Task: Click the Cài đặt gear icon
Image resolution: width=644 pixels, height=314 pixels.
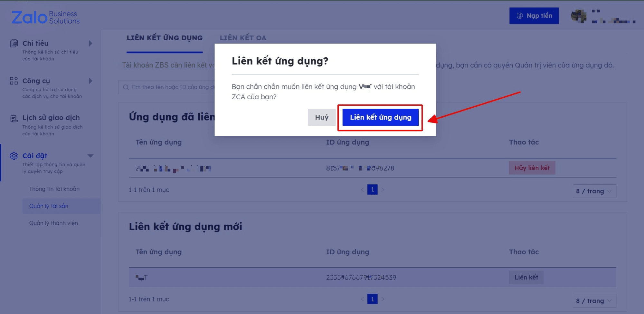Action: coord(14,156)
